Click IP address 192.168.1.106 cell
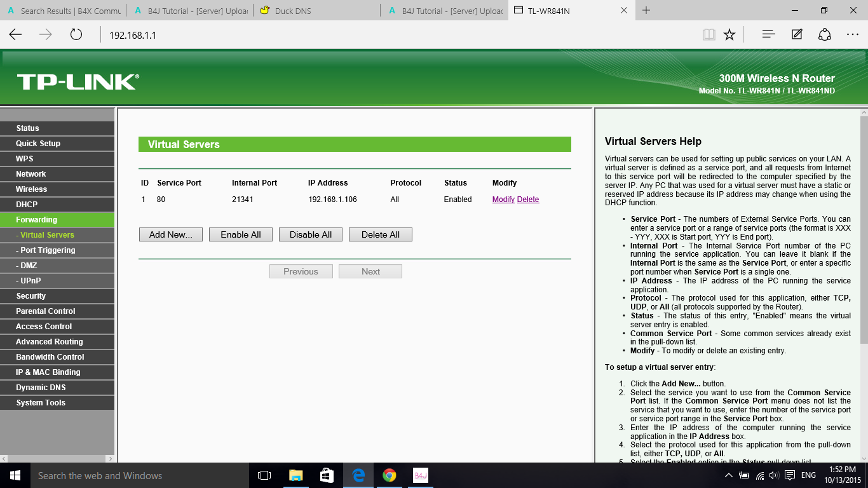The image size is (868, 488). point(332,200)
